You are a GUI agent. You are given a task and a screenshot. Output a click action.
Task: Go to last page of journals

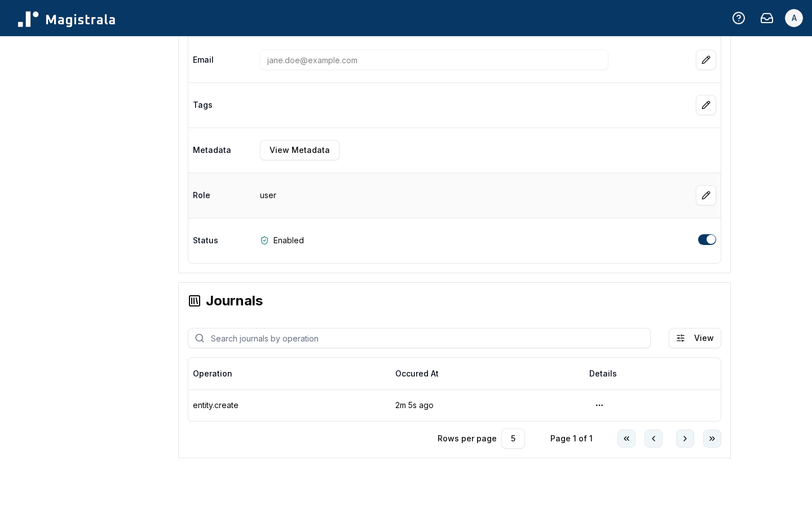[x=712, y=439]
